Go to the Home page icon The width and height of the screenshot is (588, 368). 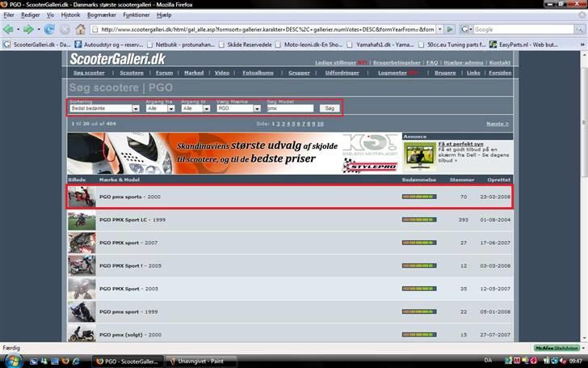tap(80, 29)
